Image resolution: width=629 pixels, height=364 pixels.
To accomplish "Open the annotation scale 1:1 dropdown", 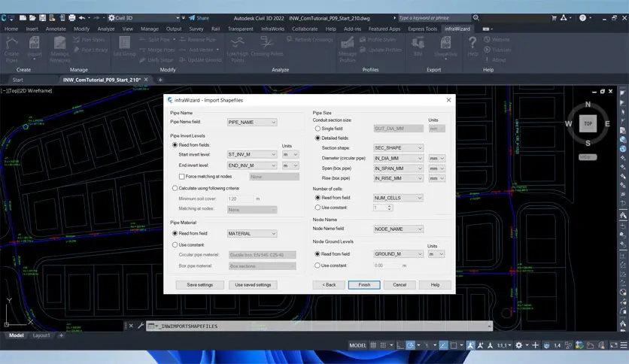I will click(x=504, y=345).
